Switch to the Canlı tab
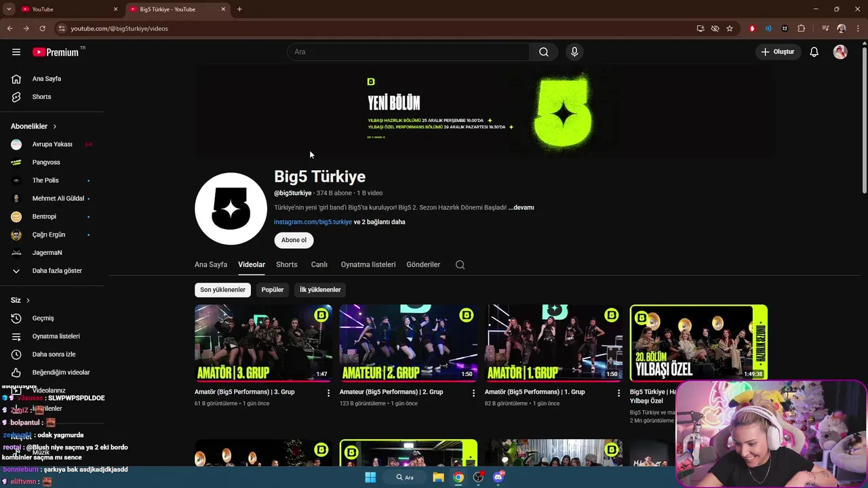The image size is (868, 488). point(319,264)
